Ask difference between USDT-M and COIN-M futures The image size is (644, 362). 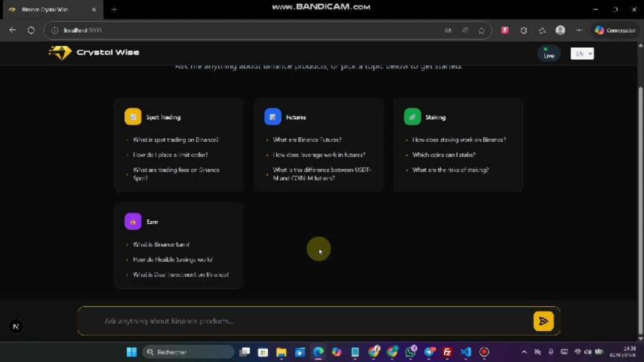click(x=322, y=174)
